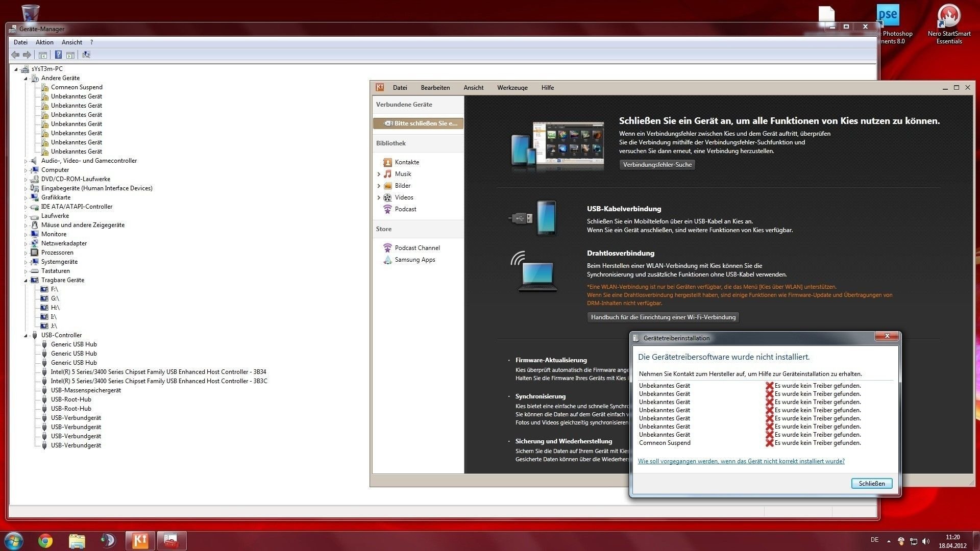Click the Forward arrow in Geräte-Manager toolbar
The image size is (980, 551).
27,55
